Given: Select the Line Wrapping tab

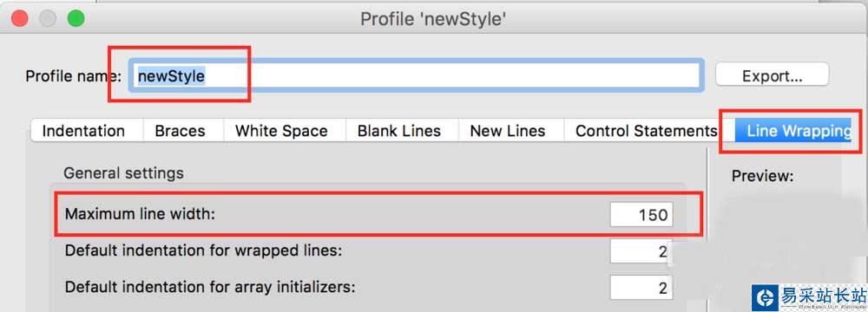Looking at the screenshot, I should [x=795, y=131].
